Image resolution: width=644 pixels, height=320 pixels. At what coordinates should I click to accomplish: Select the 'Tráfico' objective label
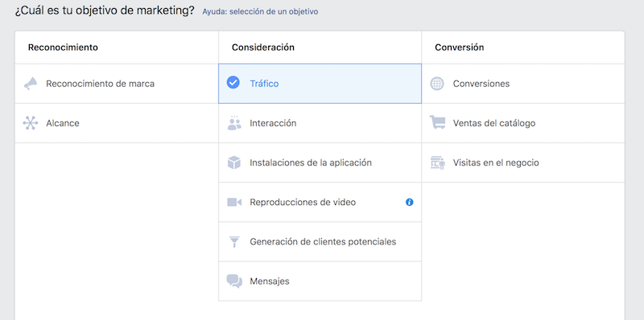tap(264, 84)
